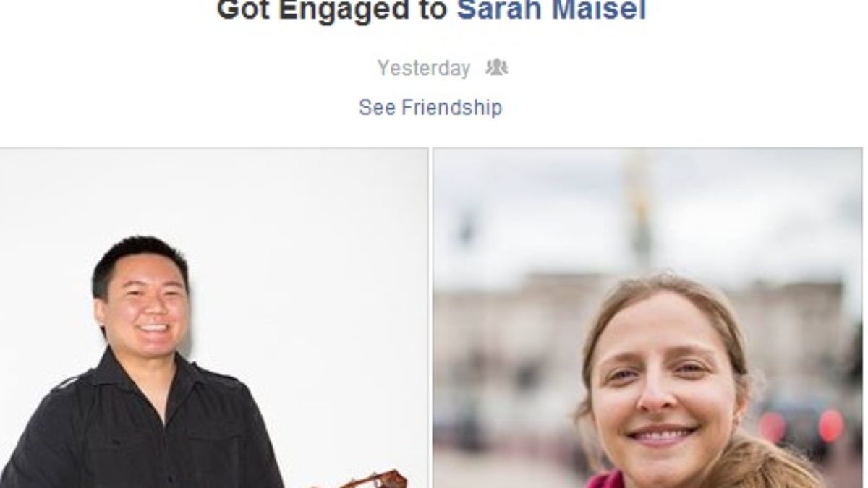Open Sarah Maisel's profile link
The image size is (868, 488).
[x=551, y=11]
